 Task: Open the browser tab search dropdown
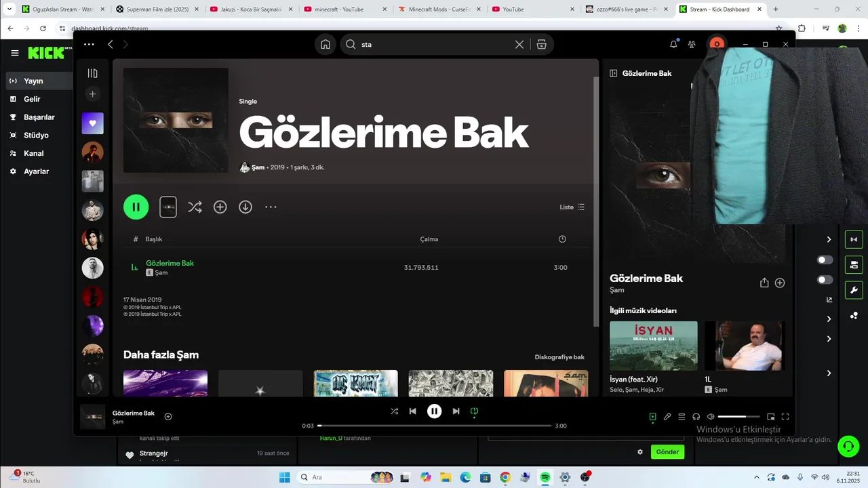point(9,9)
